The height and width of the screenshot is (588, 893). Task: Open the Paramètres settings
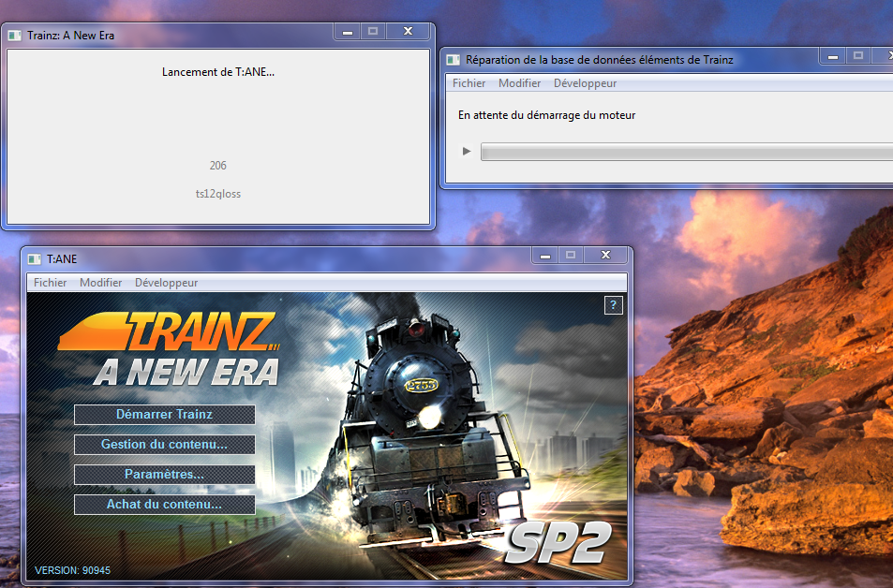point(165,474)
